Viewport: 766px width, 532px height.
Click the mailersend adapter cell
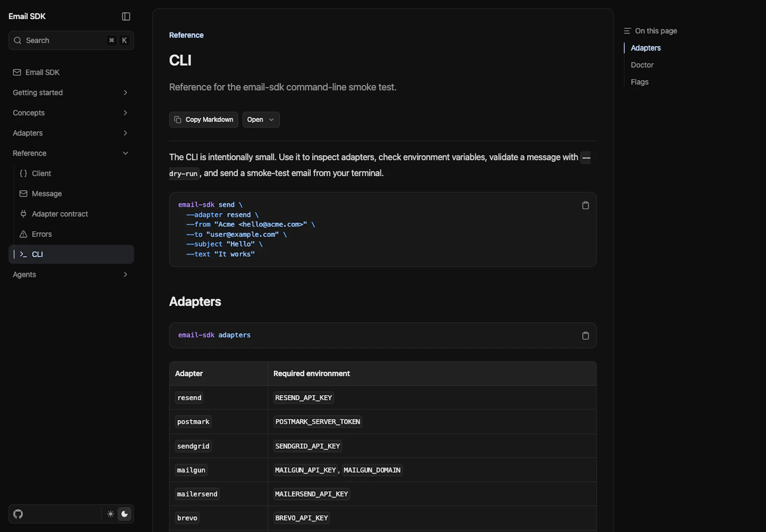(197, 494)
